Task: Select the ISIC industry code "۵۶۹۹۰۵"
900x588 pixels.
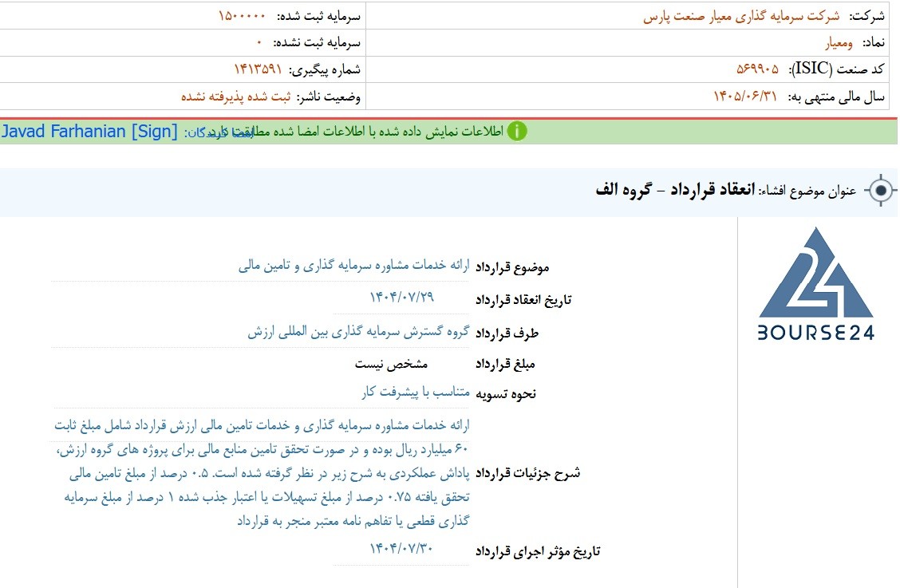Action: (758, 69)
